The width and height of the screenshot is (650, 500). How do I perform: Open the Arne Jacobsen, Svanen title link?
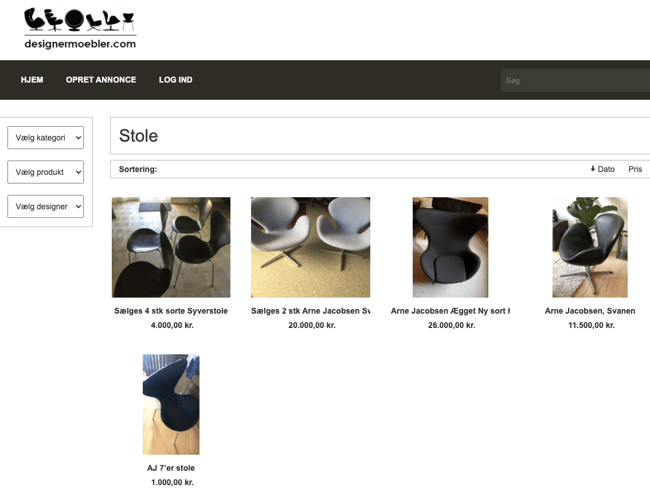589,311
